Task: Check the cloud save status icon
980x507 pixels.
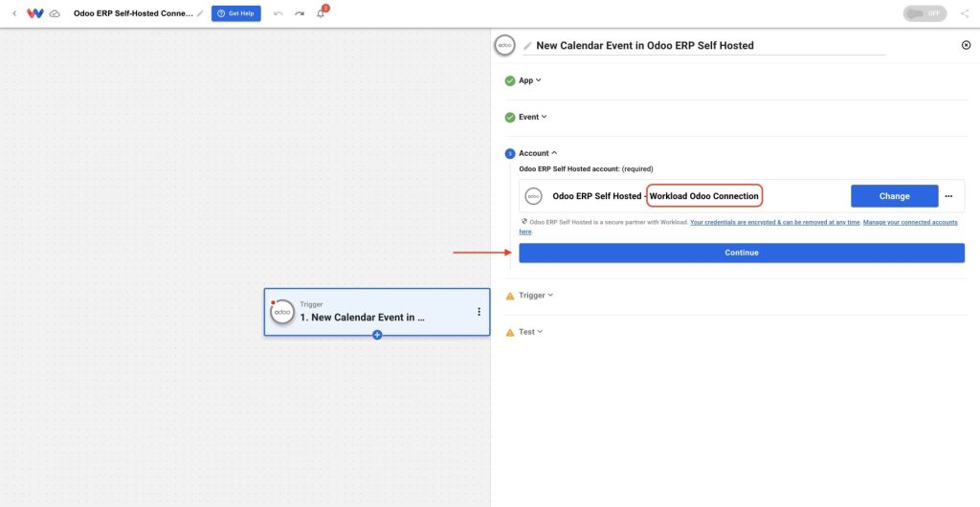Action: coord(55,13)
